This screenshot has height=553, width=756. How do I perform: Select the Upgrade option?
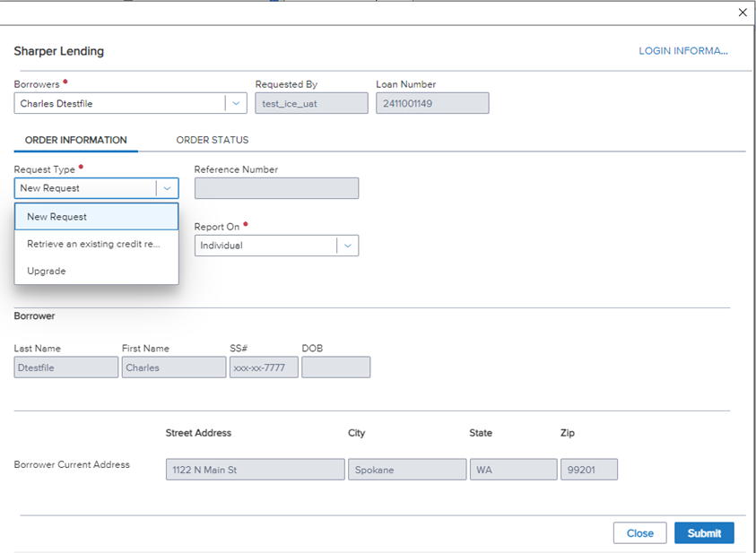click(x=97, y=271)
